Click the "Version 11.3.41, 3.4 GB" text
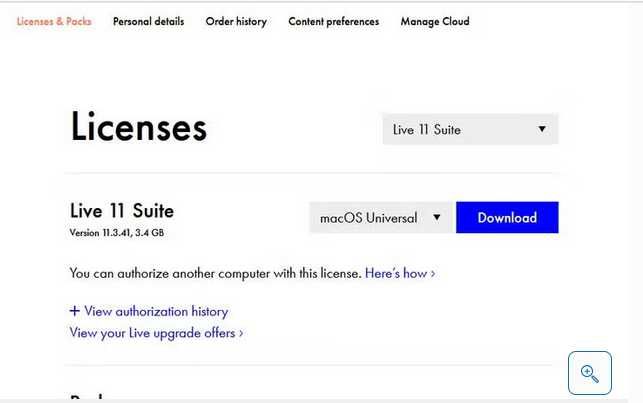The height and width of the screenshot is (403, 643). click(117, 233)
